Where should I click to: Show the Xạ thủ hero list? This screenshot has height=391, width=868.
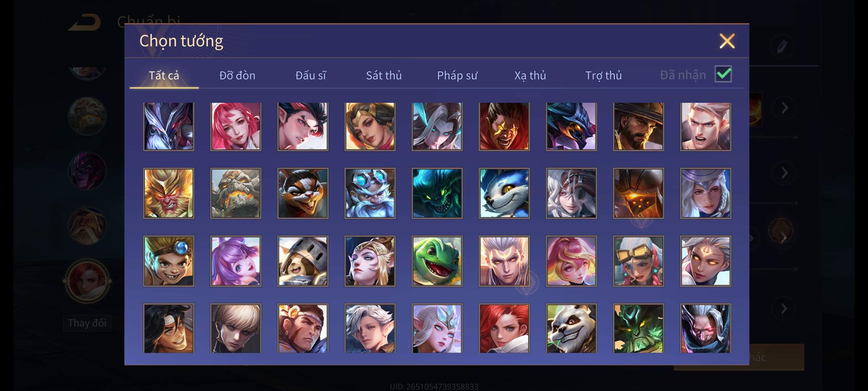coord(530,75)
